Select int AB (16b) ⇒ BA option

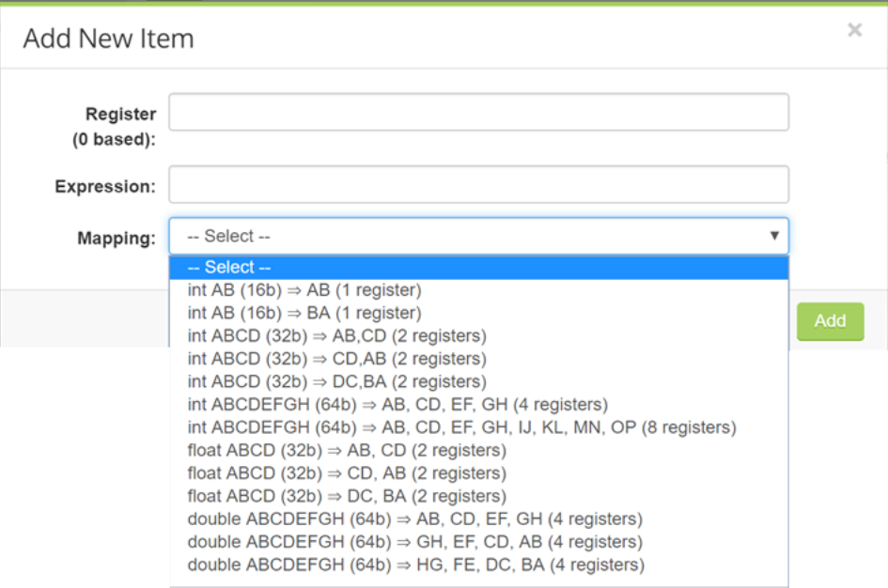(304, 313)
